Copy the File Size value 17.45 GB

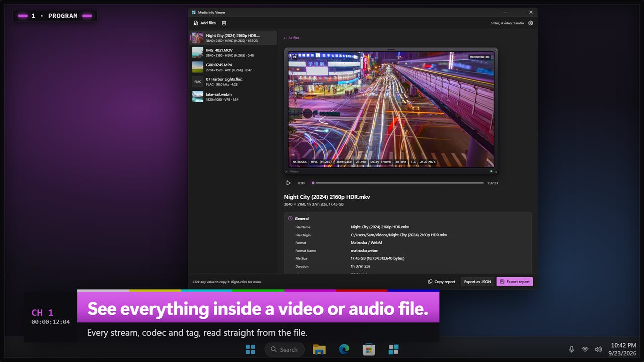(x=377, y=258)
